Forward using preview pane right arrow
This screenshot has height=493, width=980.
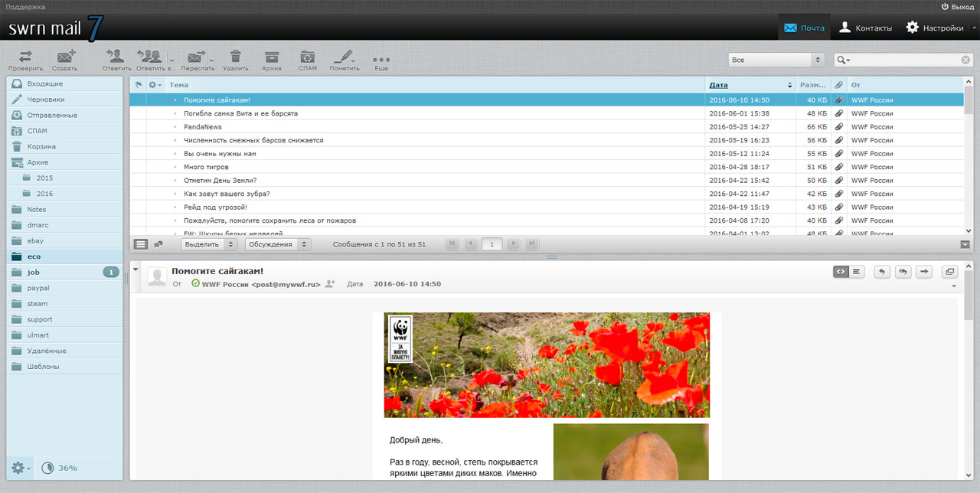click(925, 271)
